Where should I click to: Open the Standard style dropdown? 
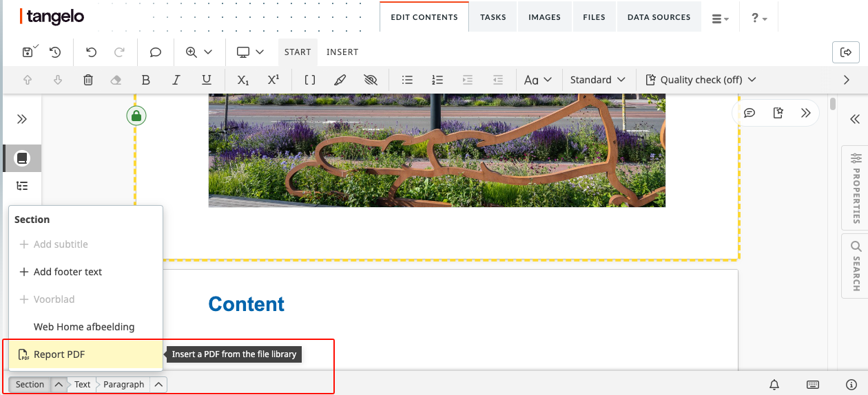(x=598, y=80)
